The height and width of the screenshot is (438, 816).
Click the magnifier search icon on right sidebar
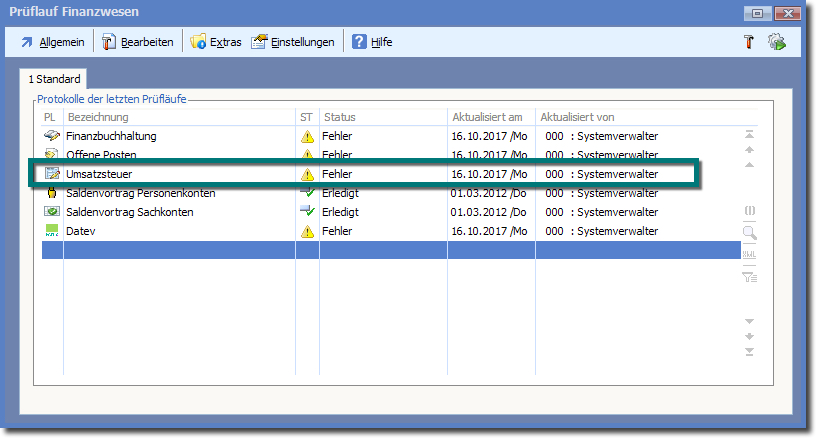pyautogui.click(x=749, y=233)
